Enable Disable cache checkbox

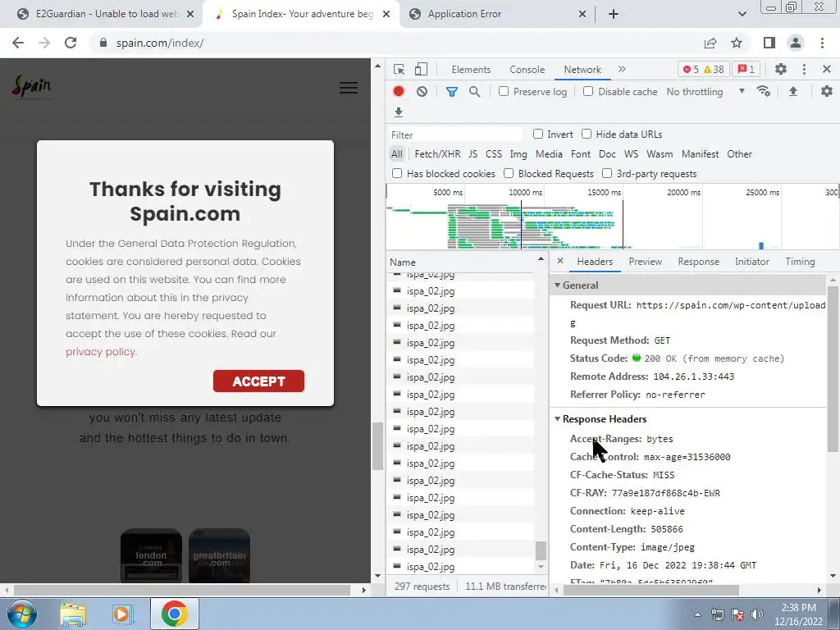[x=588, y=91]
